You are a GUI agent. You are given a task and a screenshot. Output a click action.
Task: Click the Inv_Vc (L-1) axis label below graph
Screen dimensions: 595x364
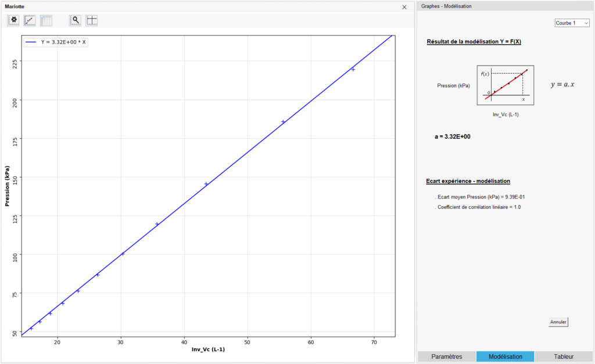(x=209, y=349)
